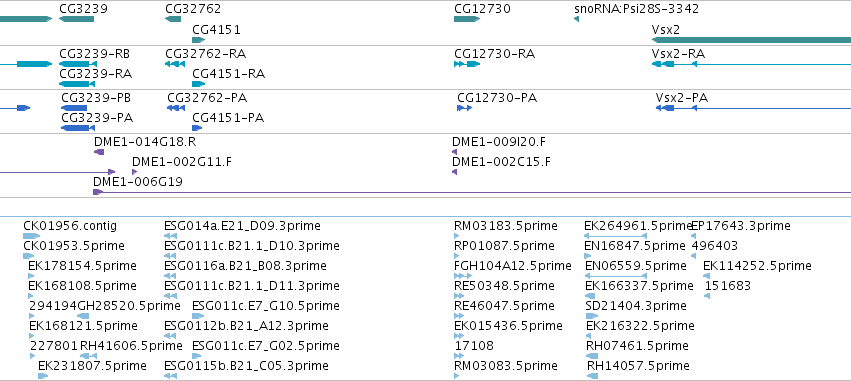The image size is (851, 381).
Task: Click the ESG014a.E21_D09.3prime EST label
Action: click(242, 226)
